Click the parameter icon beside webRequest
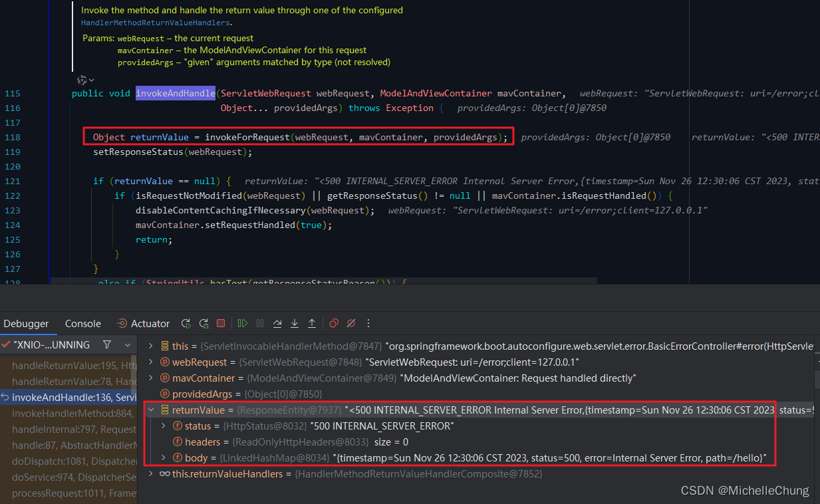Screen dimensions: 820x504 coord(164,362)
